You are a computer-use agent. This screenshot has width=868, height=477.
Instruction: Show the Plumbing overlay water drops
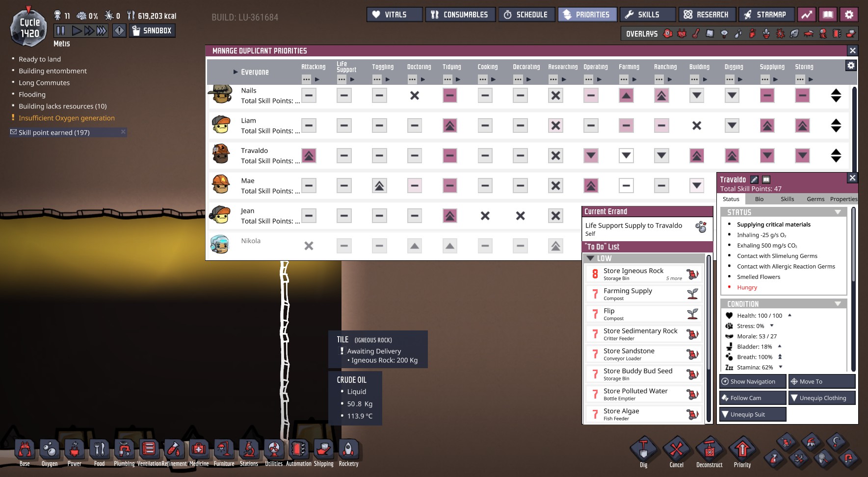pos(738,33)
